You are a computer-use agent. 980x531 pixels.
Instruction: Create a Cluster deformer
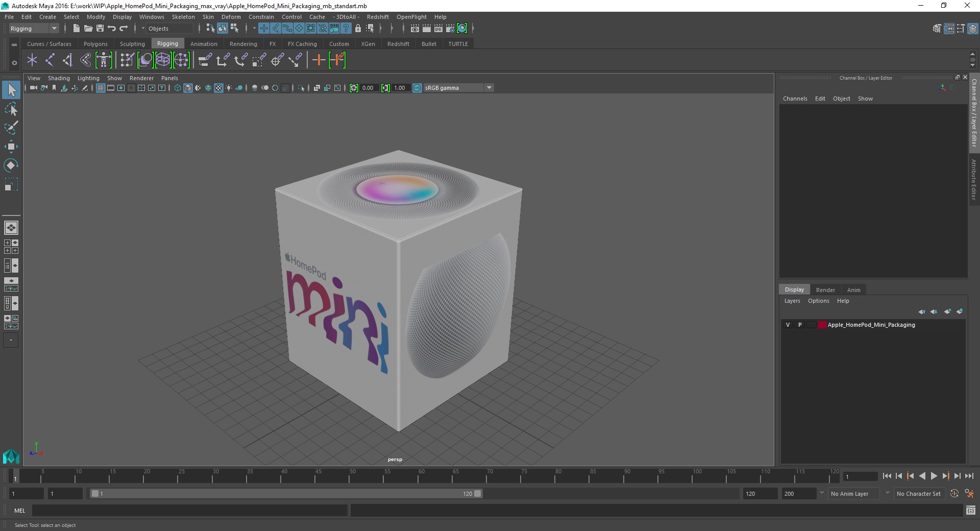[x=181, y=60]
